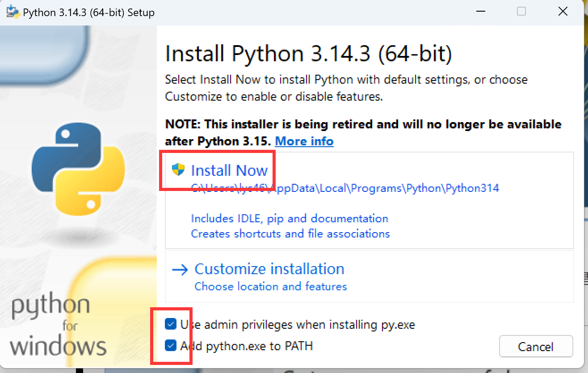Click the UAC shield icon beside Install Now
Viewport: 588px width, 373px height.
(x=178, y=170)
